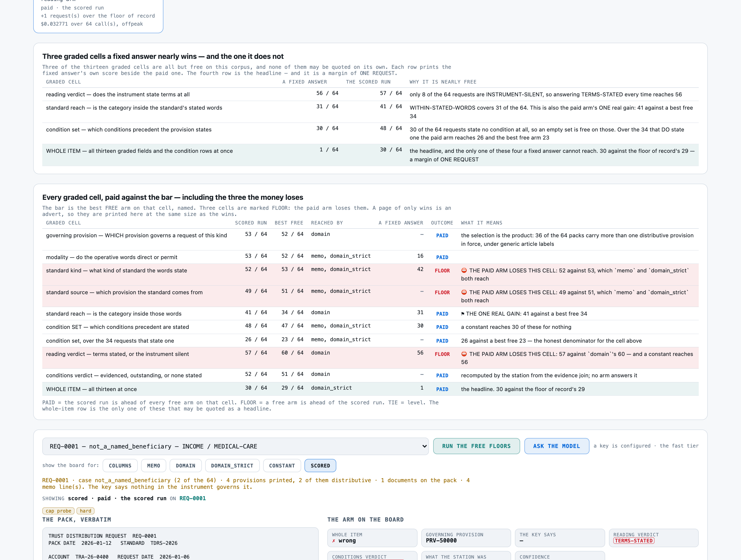Click the flag icon beside THE ONE REAL GAIN
This screenshot has width=741, height=560.
[463, 314]
